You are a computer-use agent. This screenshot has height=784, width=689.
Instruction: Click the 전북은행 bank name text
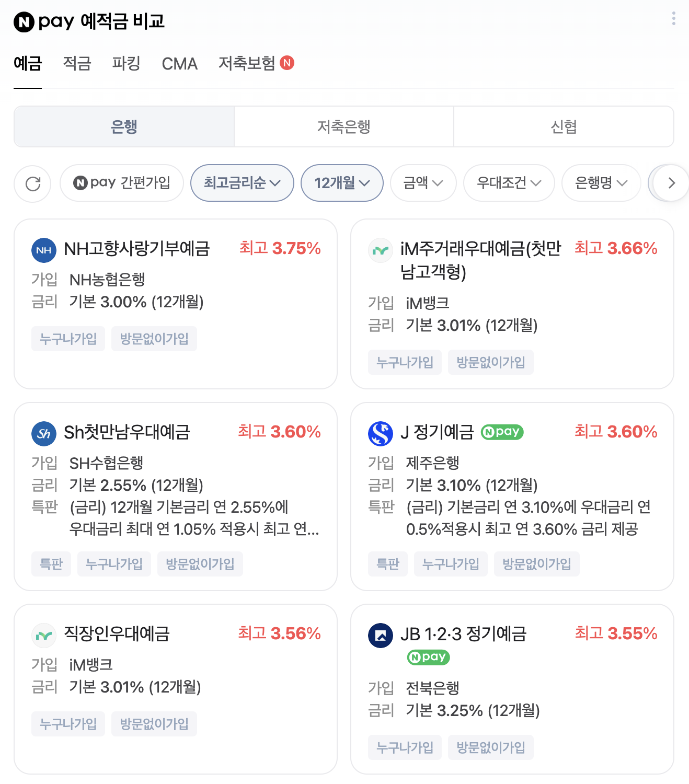[x=433, y=688]
